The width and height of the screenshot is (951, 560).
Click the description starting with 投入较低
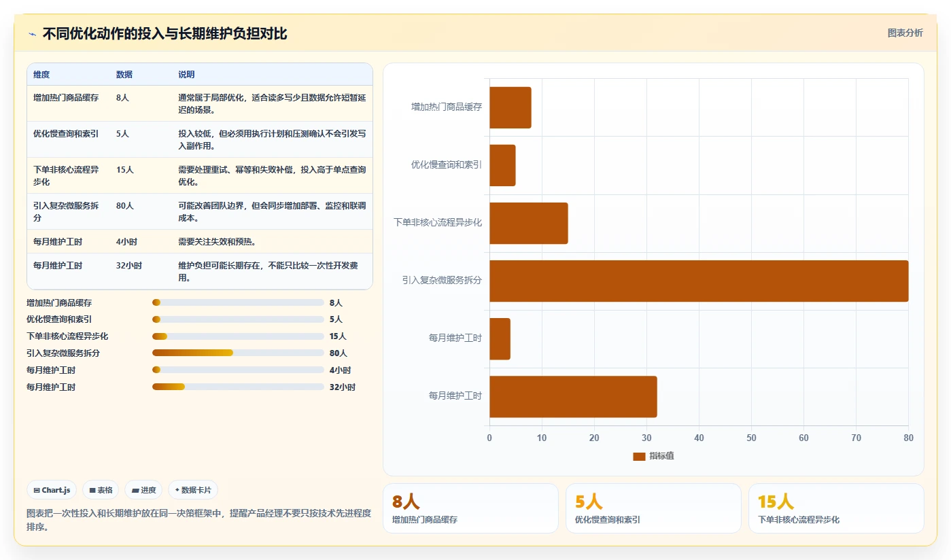pyautogui.click(x=272, y=139)
